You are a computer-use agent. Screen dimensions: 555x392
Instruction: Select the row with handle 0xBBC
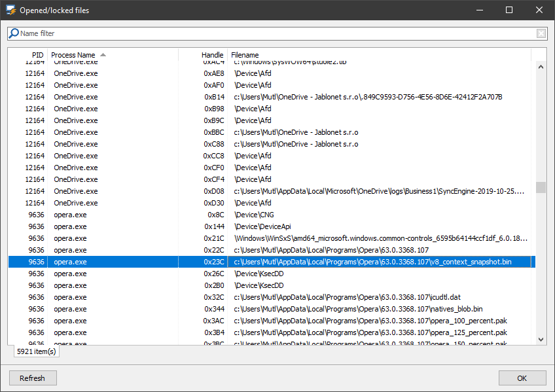[272, 132]
